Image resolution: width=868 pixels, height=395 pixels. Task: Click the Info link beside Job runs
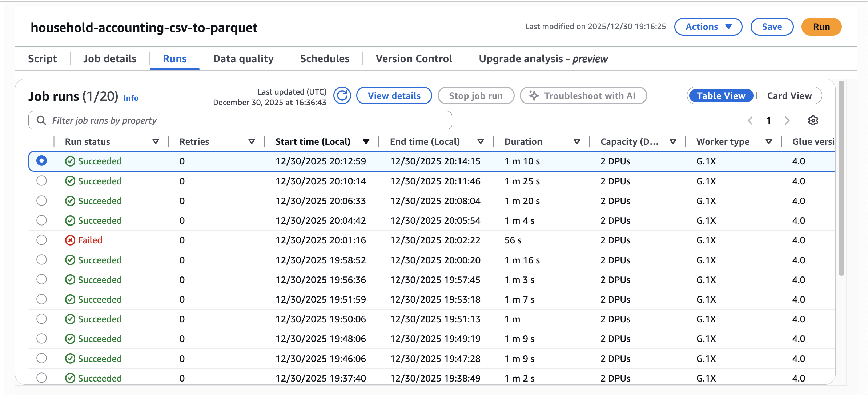[x=131, y=98]
